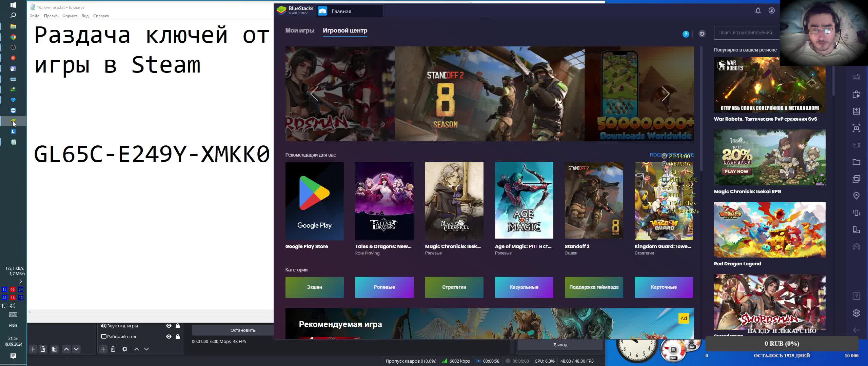This screenshot has height=366, width=868.
Task: Toggle lock on Рабочий стол source
Action: (x=178, y=337)
